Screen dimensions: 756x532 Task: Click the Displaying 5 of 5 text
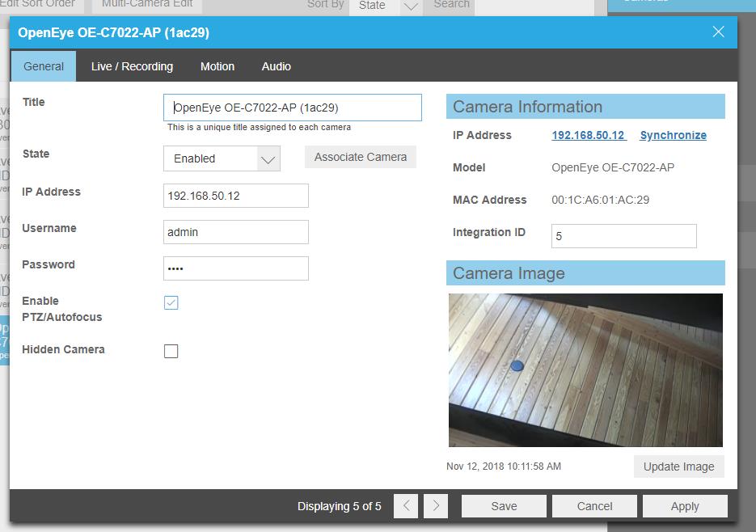pos(339,506)
